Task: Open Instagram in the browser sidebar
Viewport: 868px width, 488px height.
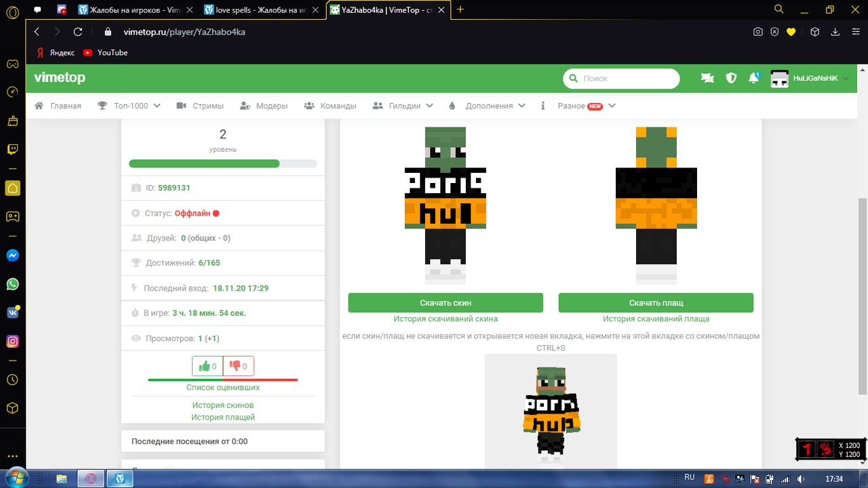Action: [12, 341]
